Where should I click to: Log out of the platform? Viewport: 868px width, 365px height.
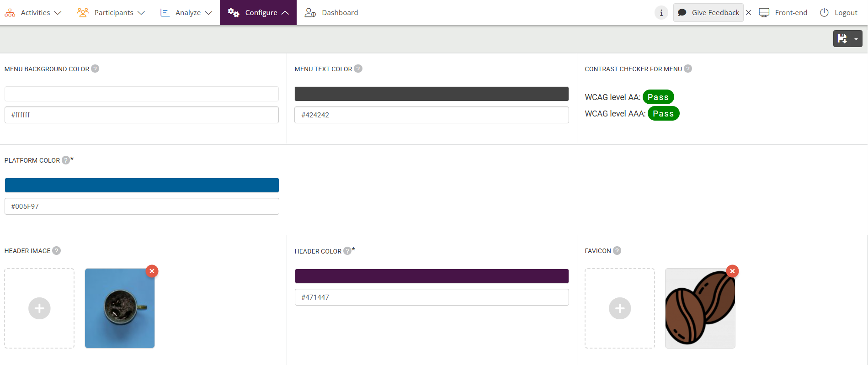click(x=839, y=13)
